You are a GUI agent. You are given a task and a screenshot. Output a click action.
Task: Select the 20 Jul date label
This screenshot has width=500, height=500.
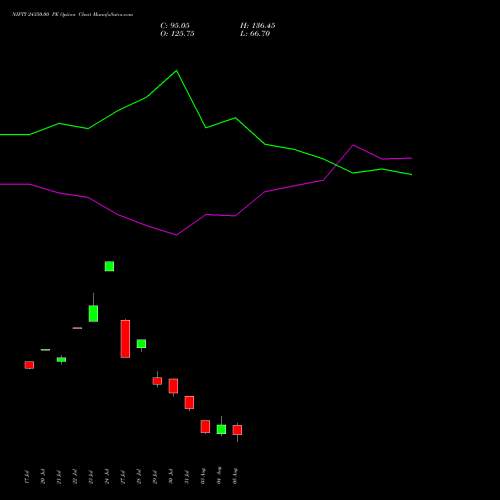43,476
